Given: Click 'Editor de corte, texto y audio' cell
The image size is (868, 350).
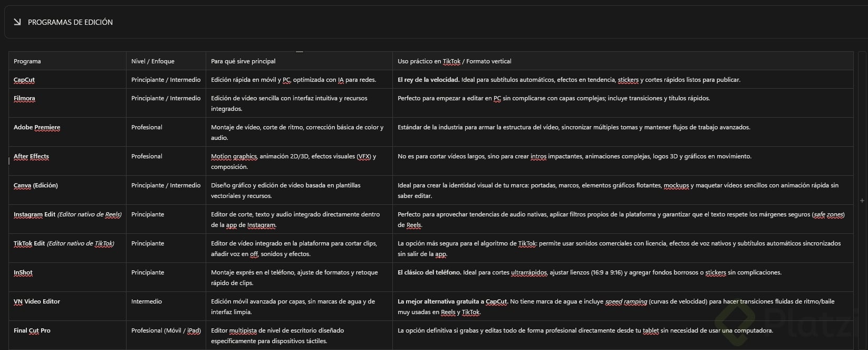Looking at the screenshot, I should point(299,219).
